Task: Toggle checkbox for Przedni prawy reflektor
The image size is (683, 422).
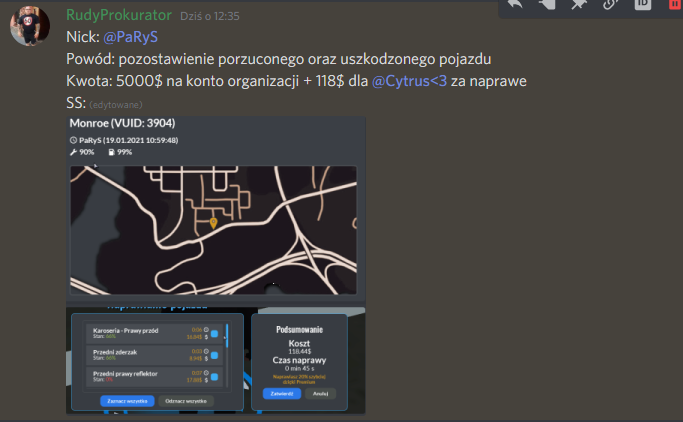Action: (214, 377)
